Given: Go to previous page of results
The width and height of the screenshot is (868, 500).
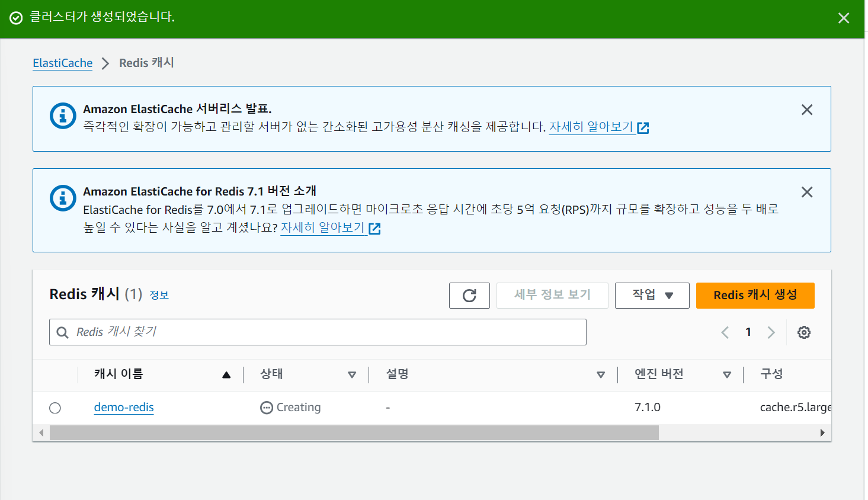Looking at the screenshot, I should [725, 332].
